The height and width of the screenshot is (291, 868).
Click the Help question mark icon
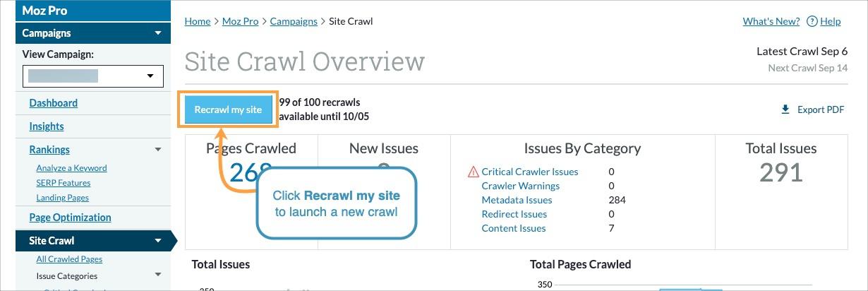point(812,21)
